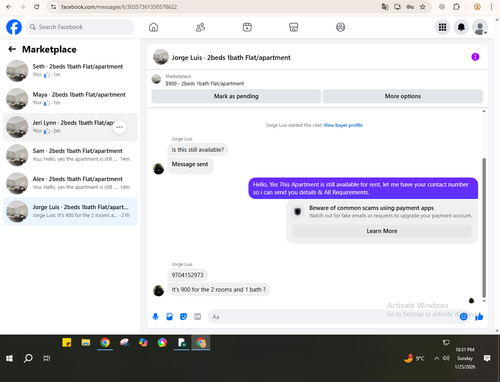
Task: Open the Sam conversation
Action: click(x=70, y=155)
